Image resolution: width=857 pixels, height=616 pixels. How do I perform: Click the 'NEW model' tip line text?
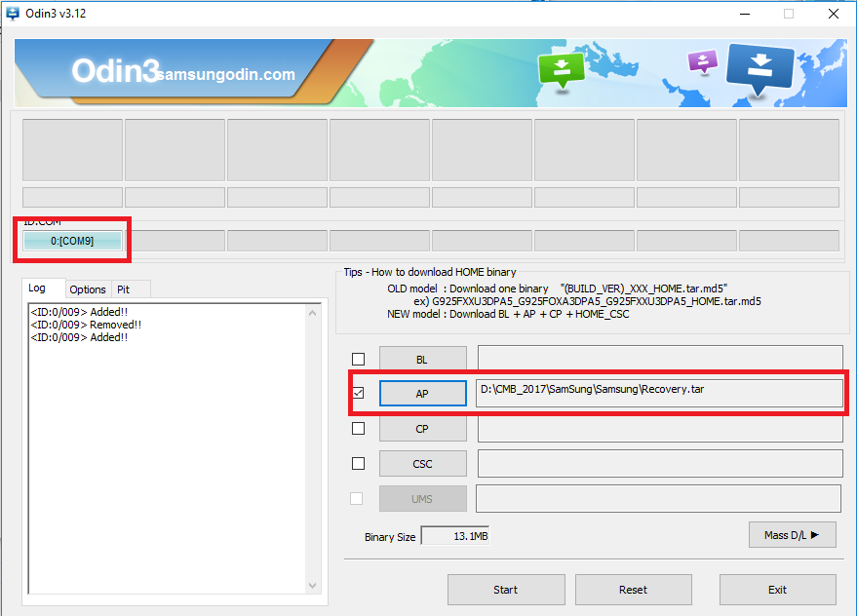pyautogui.click(x=508, y=314)
